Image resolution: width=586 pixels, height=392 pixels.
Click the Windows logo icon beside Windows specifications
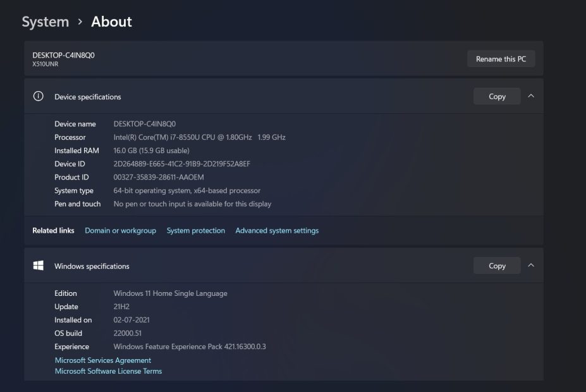[x=38, y=266]
